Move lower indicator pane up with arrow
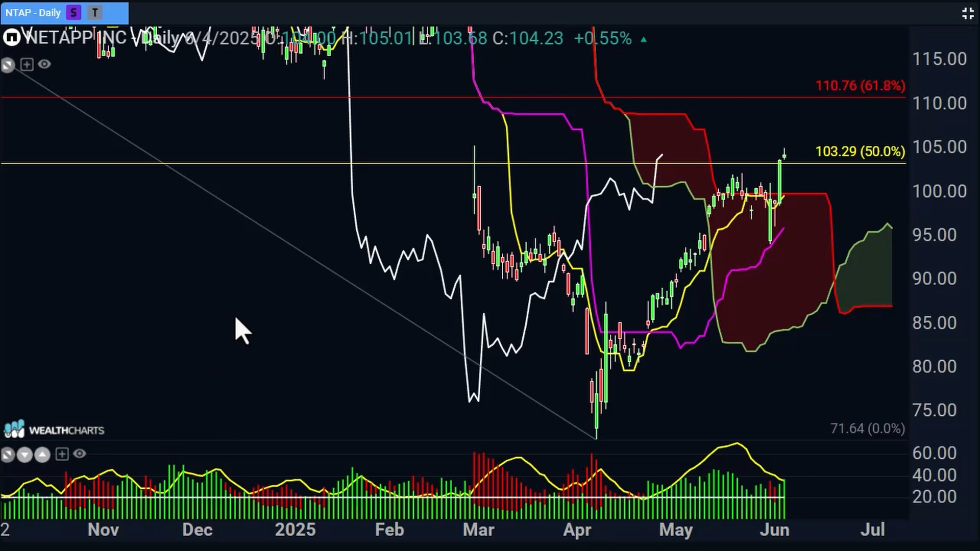The image size is (980, 551). pyautogui.click(x=42, y=454)
